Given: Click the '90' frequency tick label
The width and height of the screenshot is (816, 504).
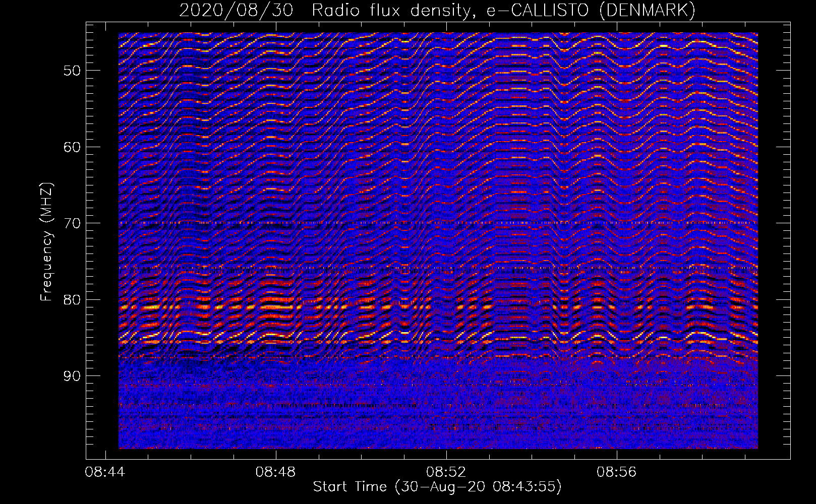Looking at the screenshot, I should coord(72,376).
